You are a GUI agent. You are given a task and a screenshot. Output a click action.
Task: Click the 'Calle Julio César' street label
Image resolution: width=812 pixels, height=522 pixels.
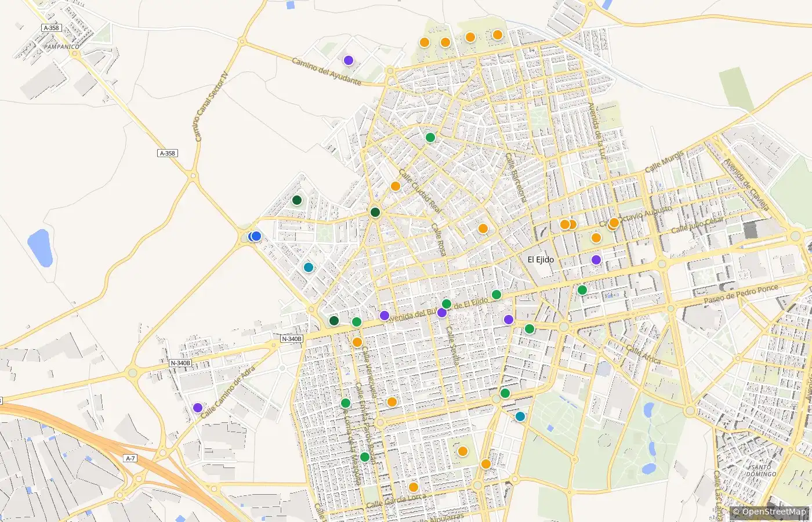pyautogui.click(x=698, y=225)
